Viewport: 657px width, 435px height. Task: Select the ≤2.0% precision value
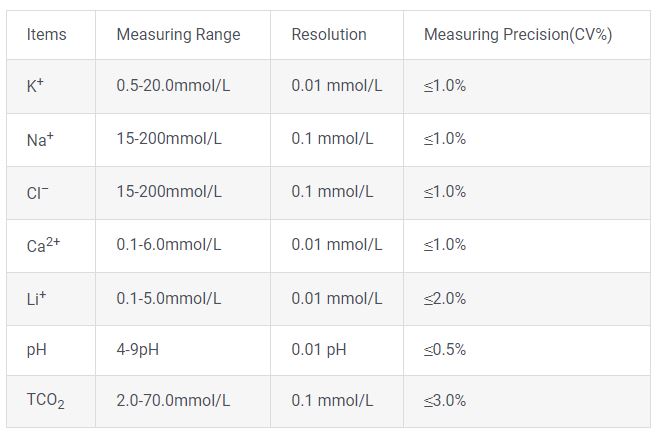(x=445, y=297)
